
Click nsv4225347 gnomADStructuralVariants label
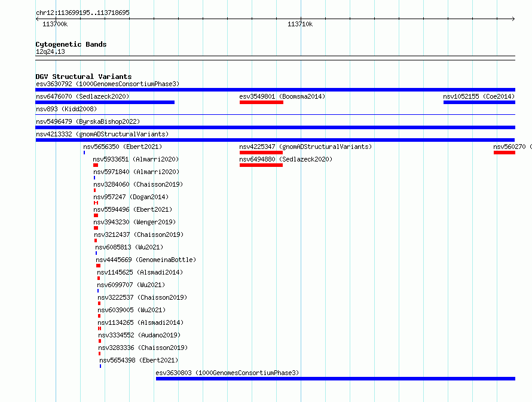click(305, 147)
